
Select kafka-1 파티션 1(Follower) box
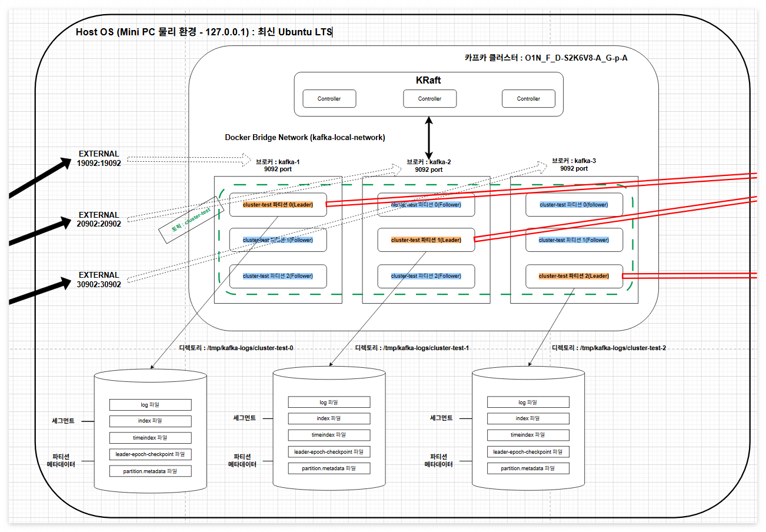coord(278,240)
